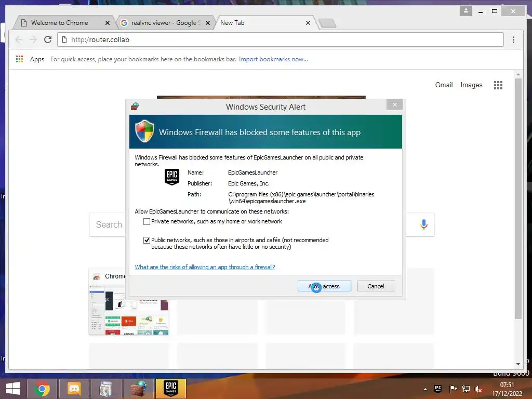
Task: Enable the Private networks checkbox
Action: [147, 221]
